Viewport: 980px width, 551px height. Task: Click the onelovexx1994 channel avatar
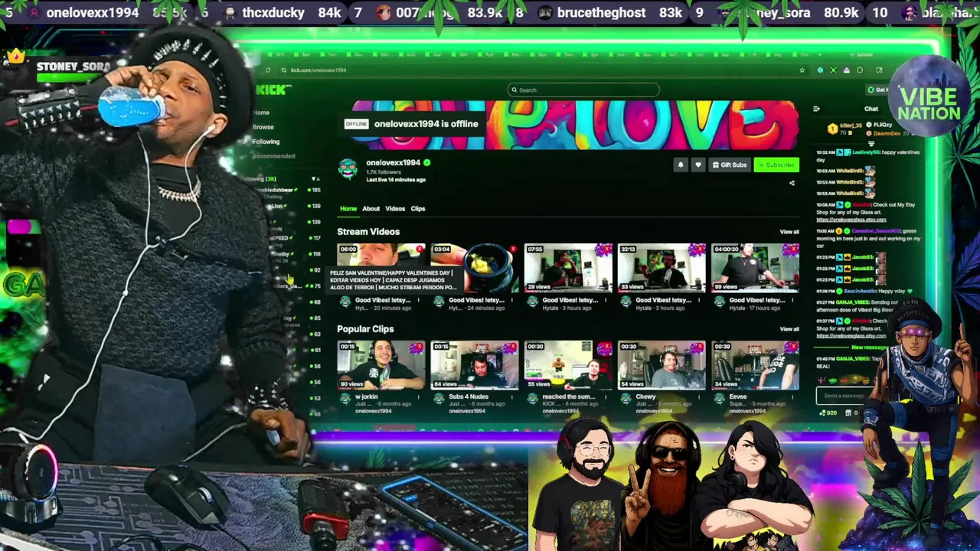pyautogui.click(x=348, y=169)
